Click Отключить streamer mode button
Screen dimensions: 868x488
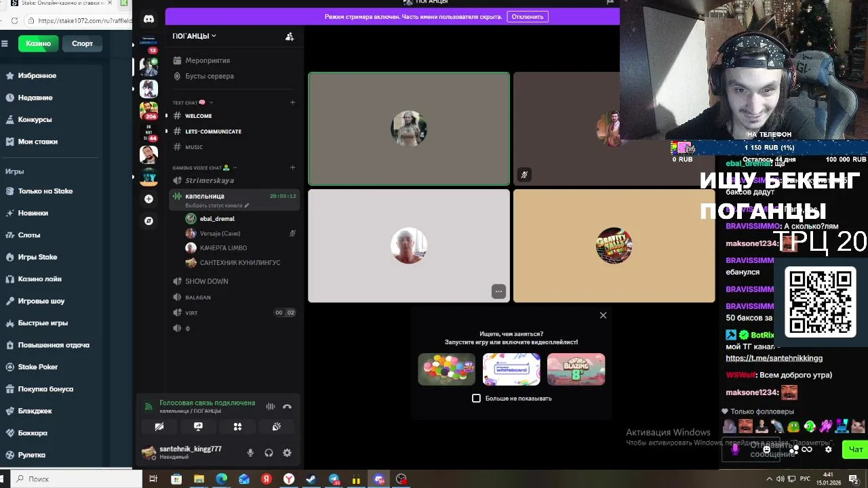[527, 17]
